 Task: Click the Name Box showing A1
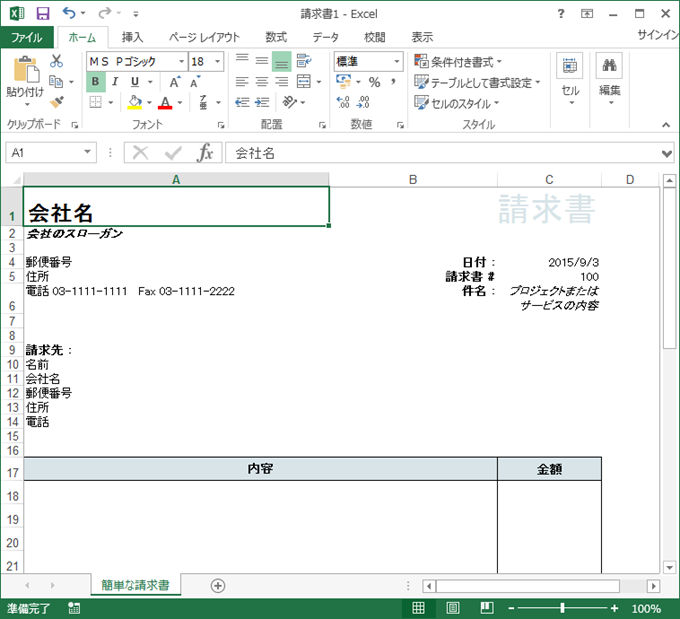pyautogui.click(x=44, y=153)
